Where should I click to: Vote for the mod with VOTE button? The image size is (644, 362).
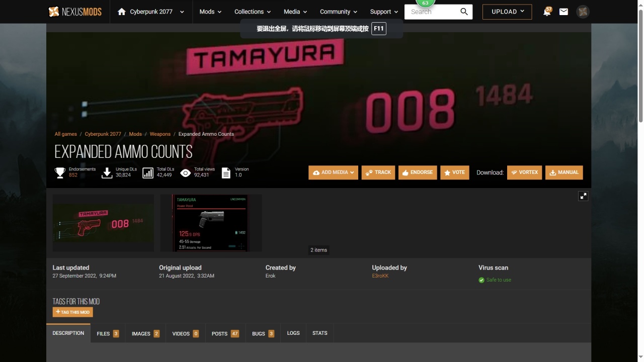tap(455, 172)
